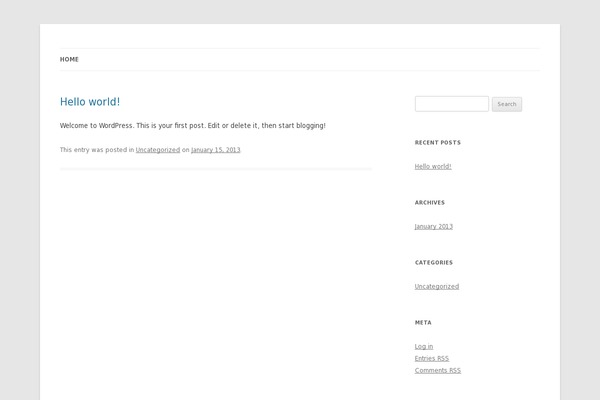Viewport: 600px width, 400px height.
Task: Click the Meta widget heading
Action: click(x=423, y=323)
